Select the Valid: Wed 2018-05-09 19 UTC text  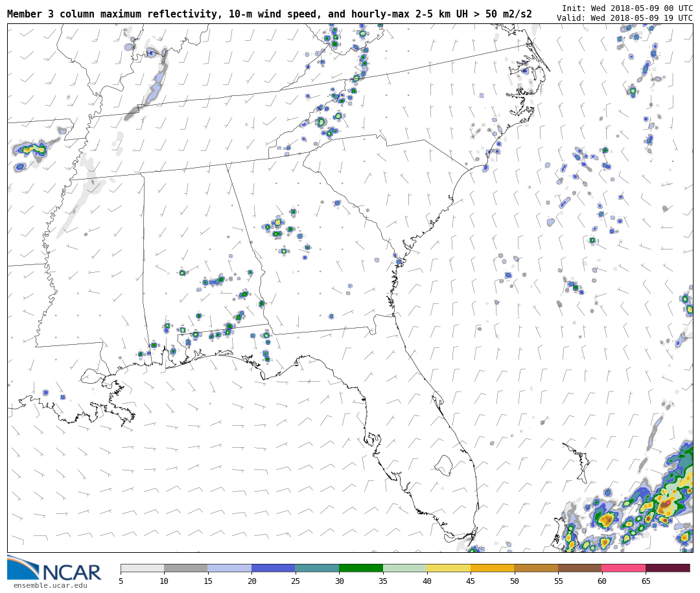tap(625, 18)
